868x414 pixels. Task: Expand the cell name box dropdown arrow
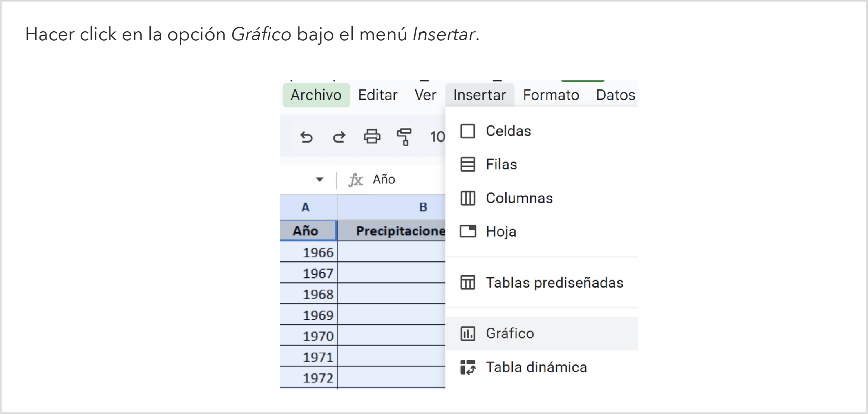[x=319, y=179]
